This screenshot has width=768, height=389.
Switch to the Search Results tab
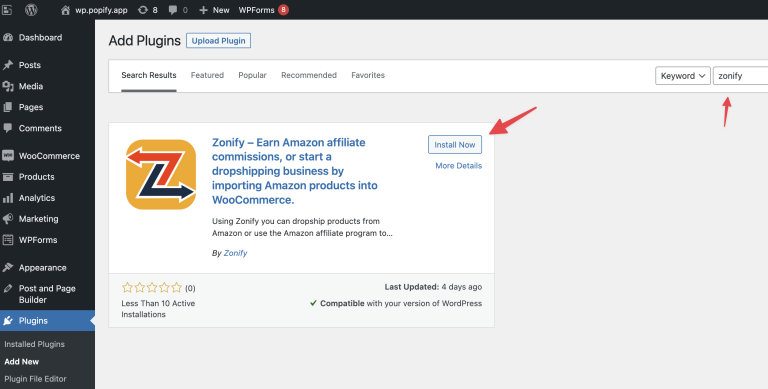pos(149,75)
